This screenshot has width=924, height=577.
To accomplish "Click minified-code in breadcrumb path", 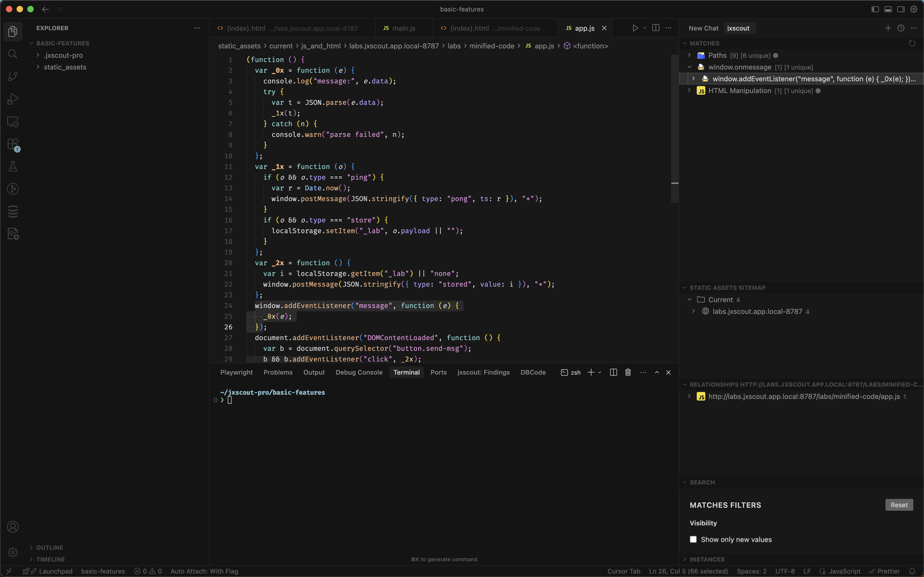I will pyautogui.click(x=491, y=46).
